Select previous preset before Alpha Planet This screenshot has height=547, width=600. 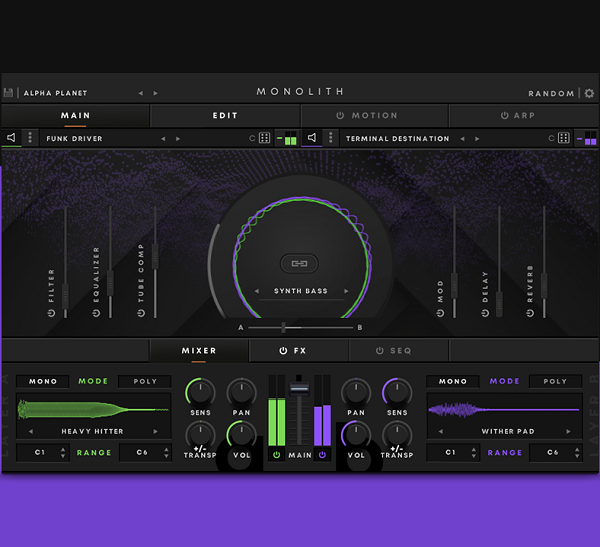(141, 93)
